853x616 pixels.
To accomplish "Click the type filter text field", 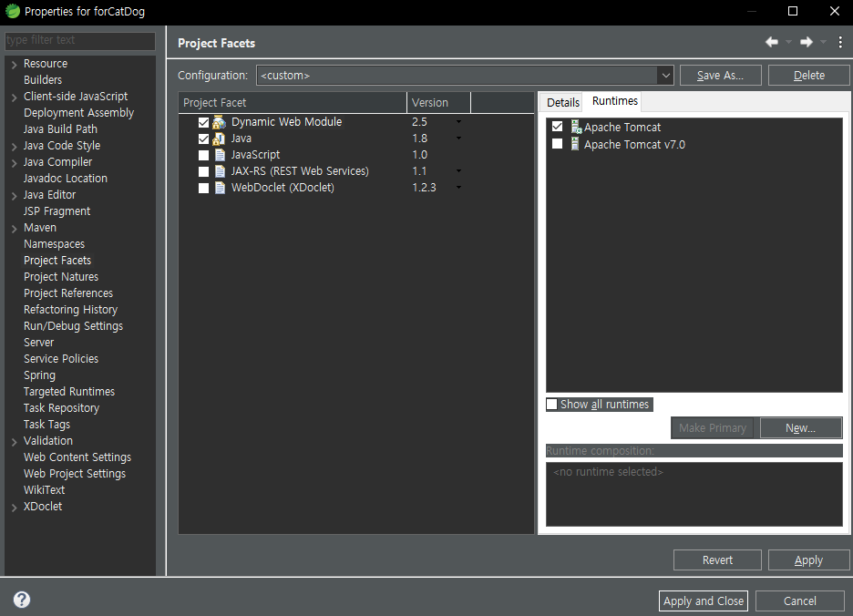I will (x=80, y=40).
